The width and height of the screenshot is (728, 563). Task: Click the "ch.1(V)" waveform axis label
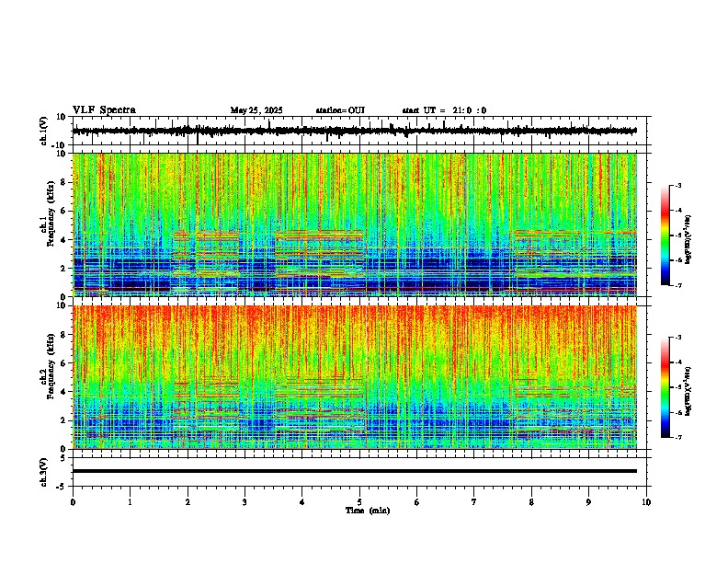click(44, 131)
